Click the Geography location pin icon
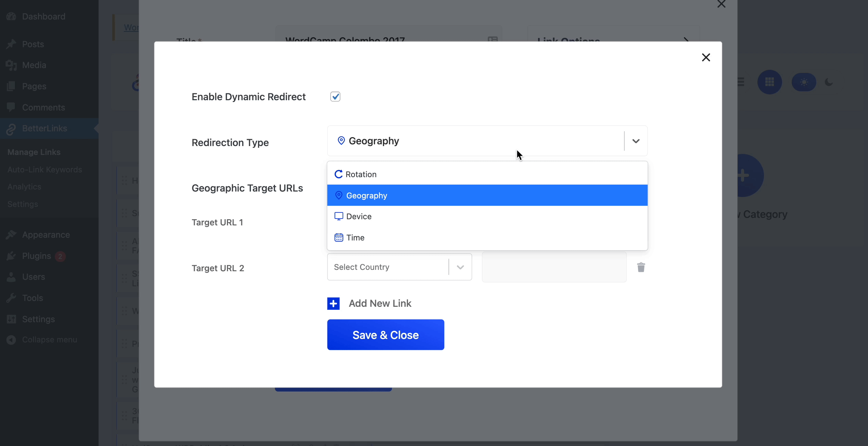Image resolution: width=868 pixels, height=446 pixels. click(338, 195)
